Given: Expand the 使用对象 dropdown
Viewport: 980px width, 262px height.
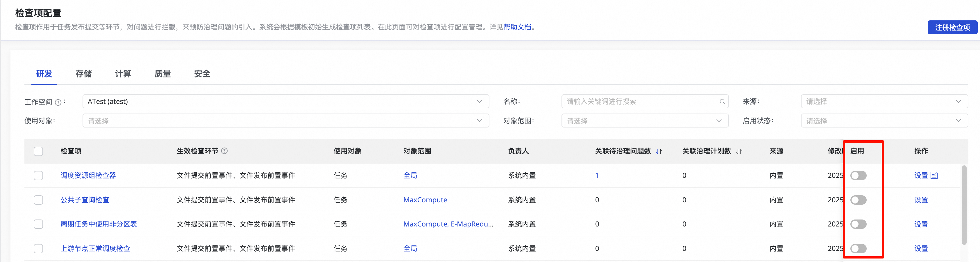Looking at the screenshot, I should [x=286, y=121].
